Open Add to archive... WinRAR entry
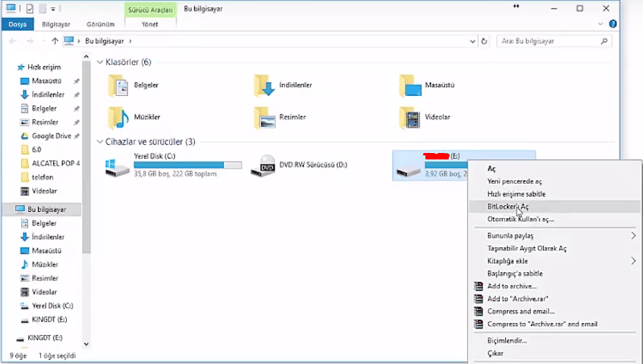The height and width of the screenshot is (364, 643). point(512,286)
